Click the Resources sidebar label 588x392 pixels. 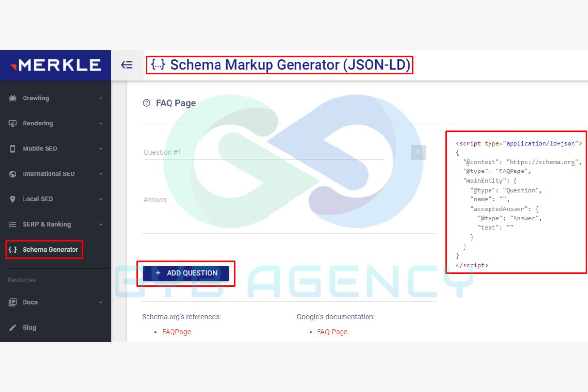coord(22,280)
